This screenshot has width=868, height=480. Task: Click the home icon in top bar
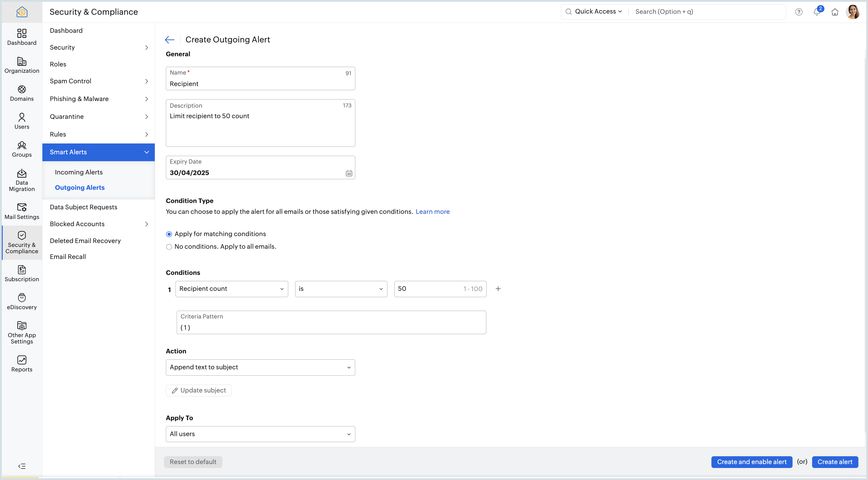(x=835, y=12)
